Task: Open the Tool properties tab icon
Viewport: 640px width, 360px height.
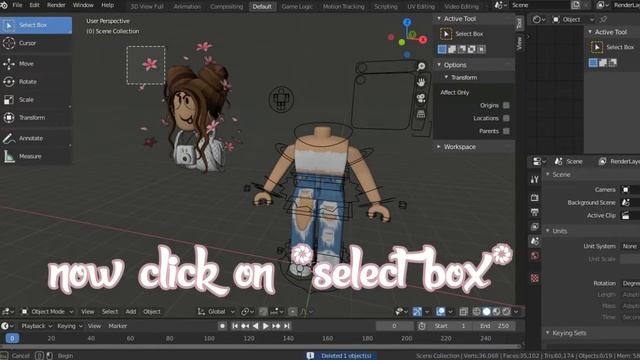Action: click(535, 180)
